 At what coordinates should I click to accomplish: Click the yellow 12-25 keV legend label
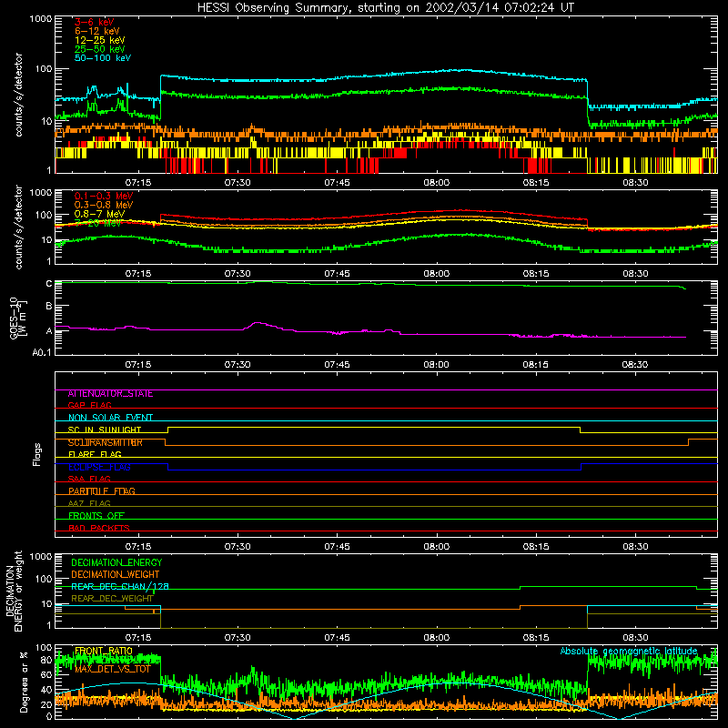(100, 40)
